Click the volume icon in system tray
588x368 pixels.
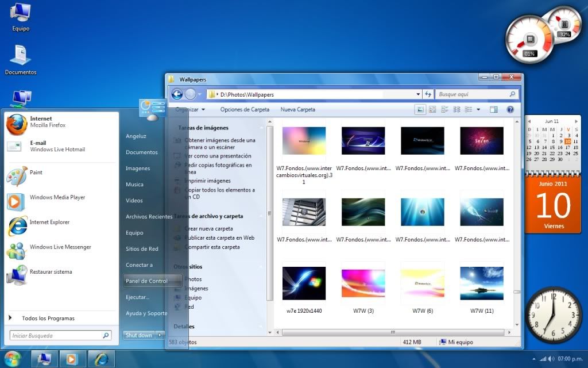[551, 359]
